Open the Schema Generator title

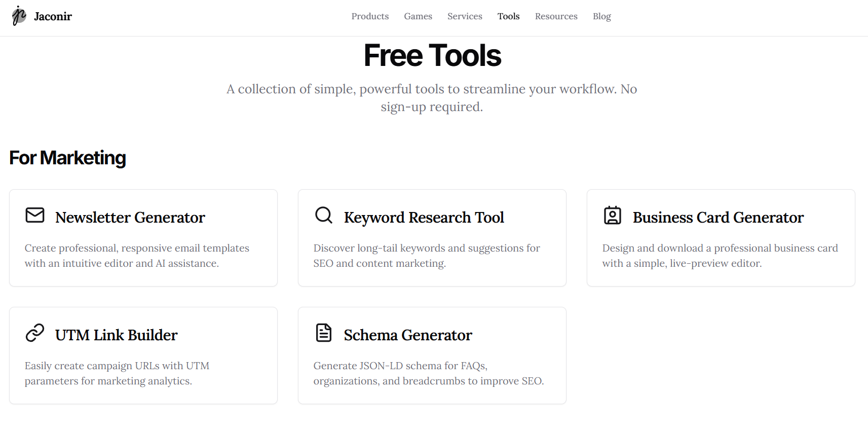(x=408, y=335)
